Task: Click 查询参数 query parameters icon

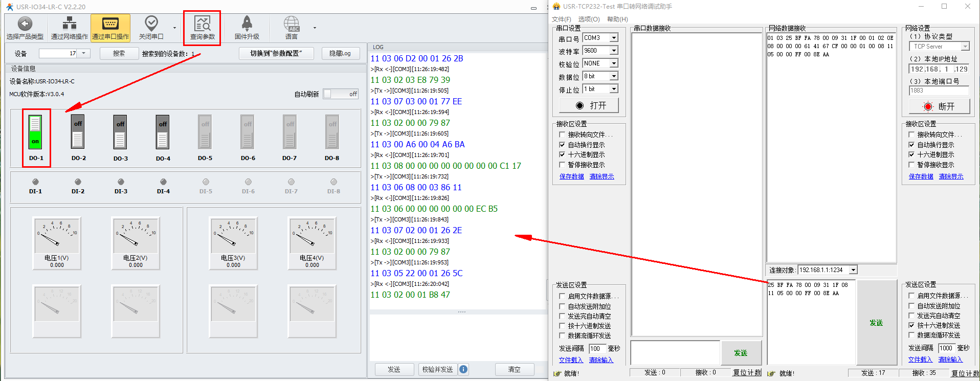Action: 203,24
